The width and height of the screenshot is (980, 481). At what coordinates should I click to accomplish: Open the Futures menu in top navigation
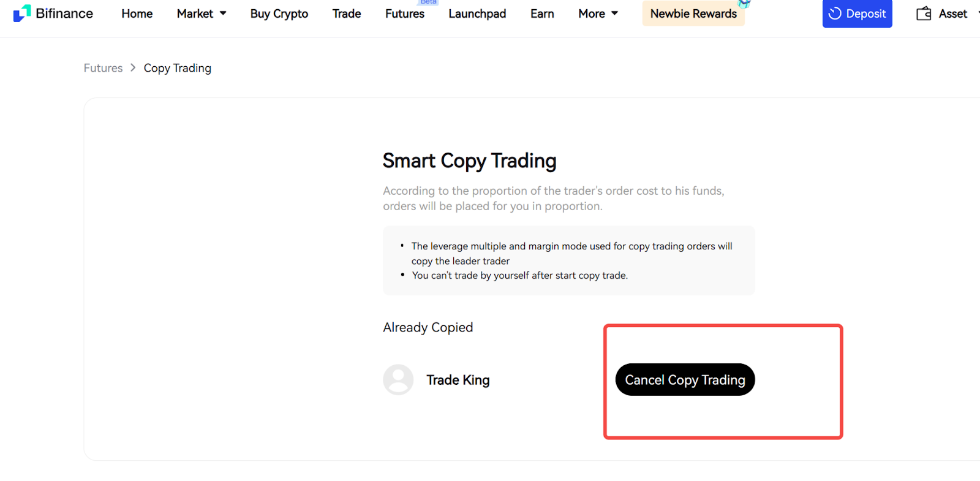point(405,13)
